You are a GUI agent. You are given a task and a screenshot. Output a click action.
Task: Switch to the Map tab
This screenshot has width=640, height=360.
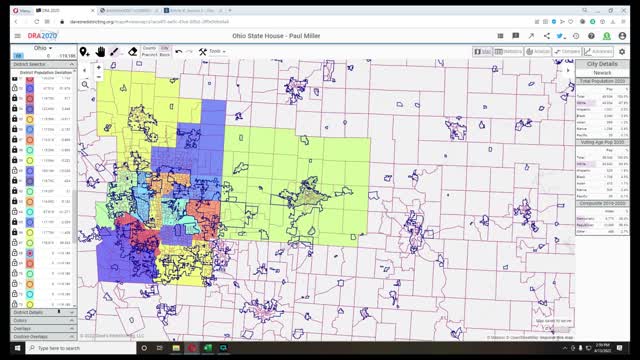[x=482, y=51]
